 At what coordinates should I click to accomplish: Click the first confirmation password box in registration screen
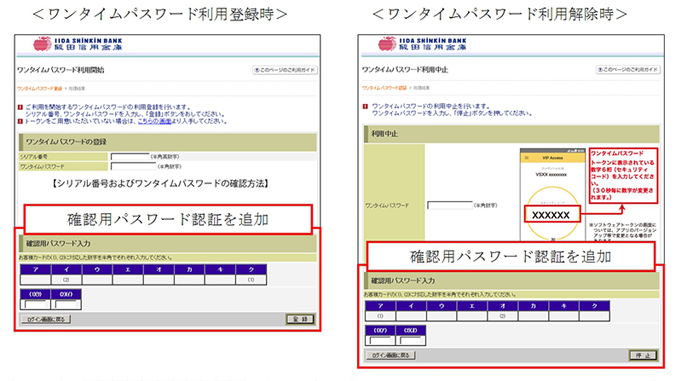35,304
